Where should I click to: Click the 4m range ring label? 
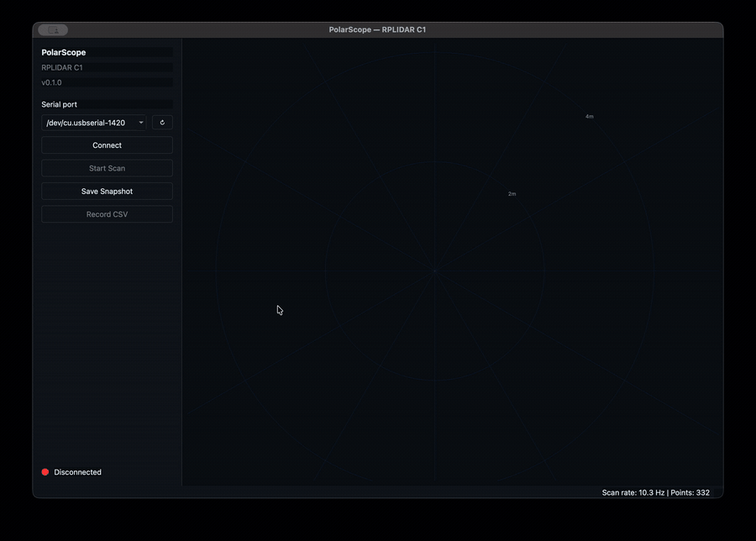point(589,117)
